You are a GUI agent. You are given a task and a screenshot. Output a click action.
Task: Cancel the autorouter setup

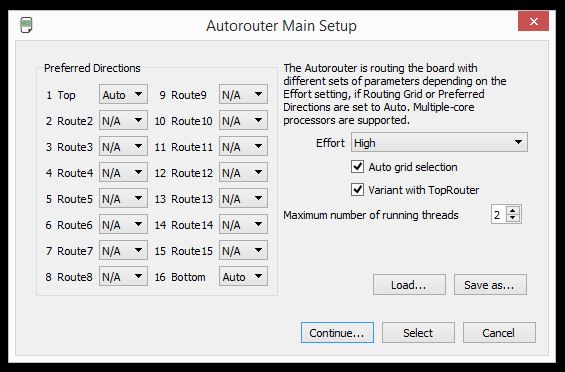499,332
